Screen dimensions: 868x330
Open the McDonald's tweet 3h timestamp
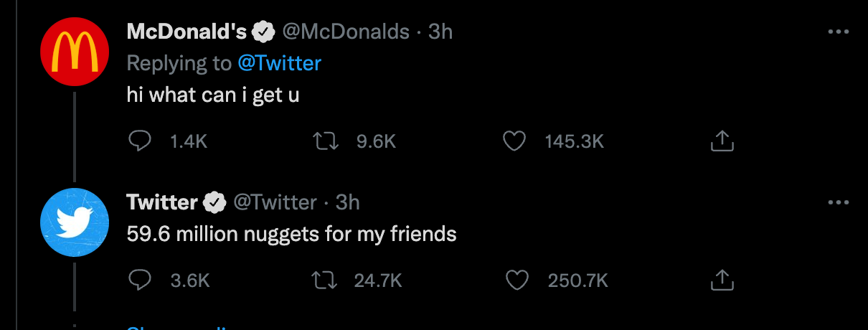coord(440,32)
